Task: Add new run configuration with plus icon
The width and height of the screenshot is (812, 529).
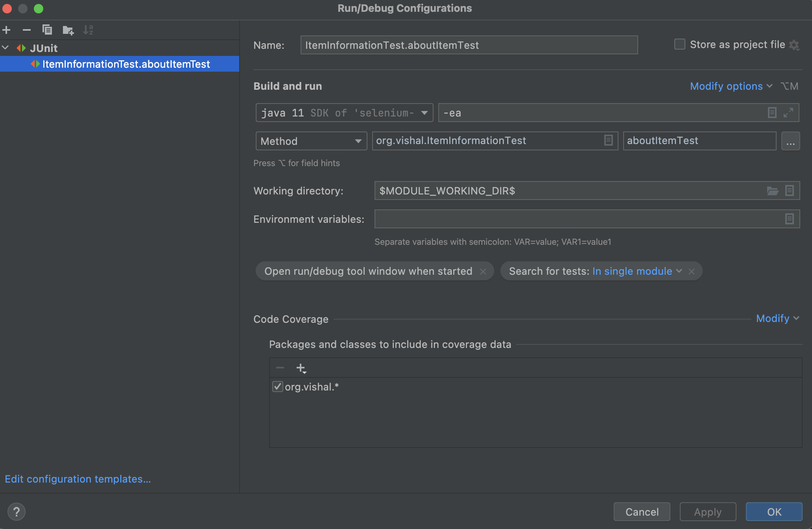Action: click(6, 30)
